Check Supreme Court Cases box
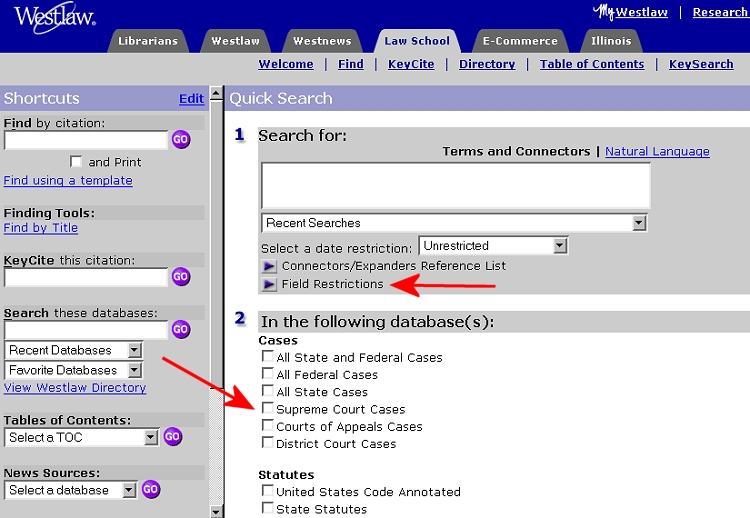Viewport: 750px width, 518px height. click(x=268, y=408)
